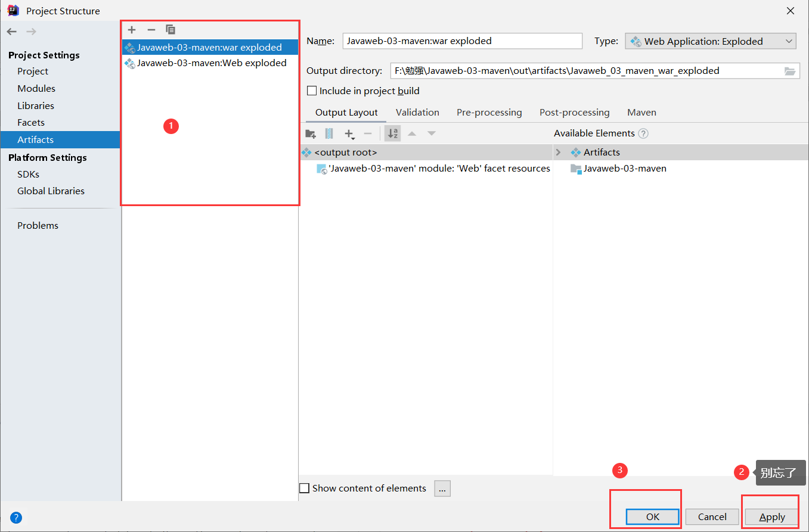Move element down in layout
Screen dimensions: 809x532
[432, 133]
